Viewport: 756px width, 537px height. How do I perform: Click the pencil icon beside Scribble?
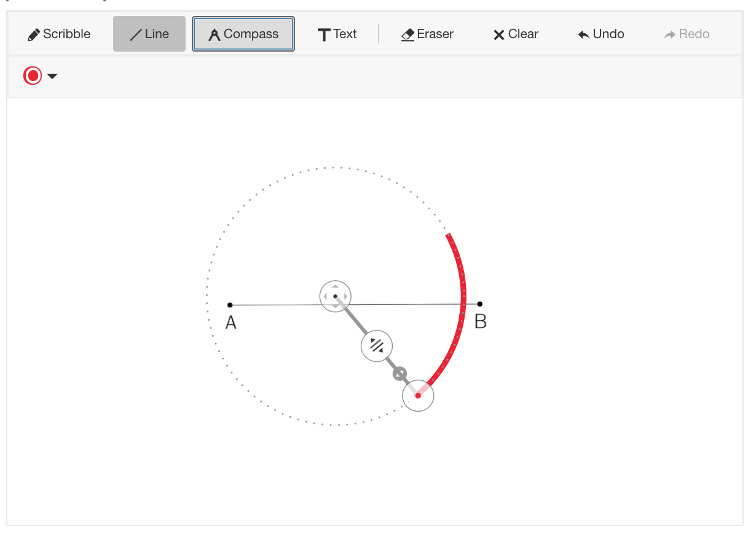[x=34, y=35]
